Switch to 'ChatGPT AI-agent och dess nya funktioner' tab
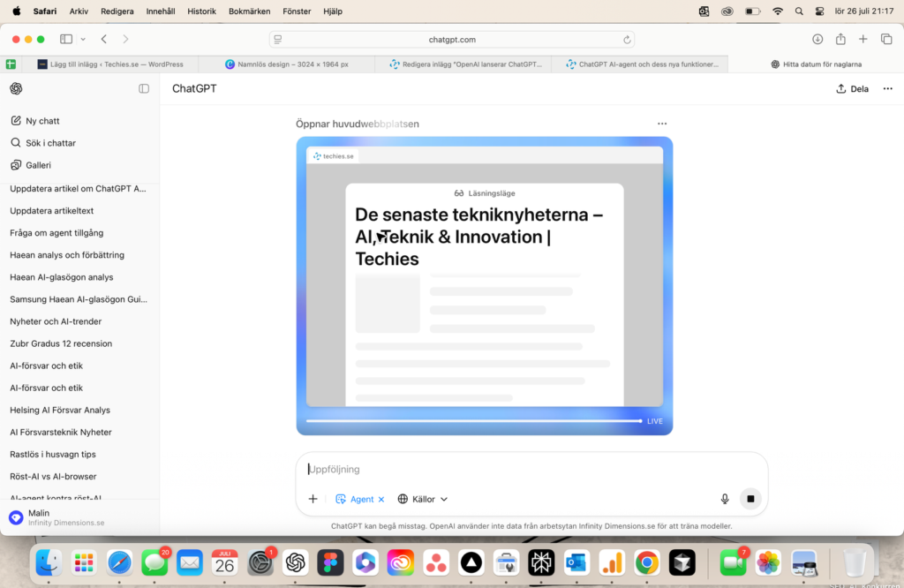This screenshot has width=904, height=588. [640, 64]
